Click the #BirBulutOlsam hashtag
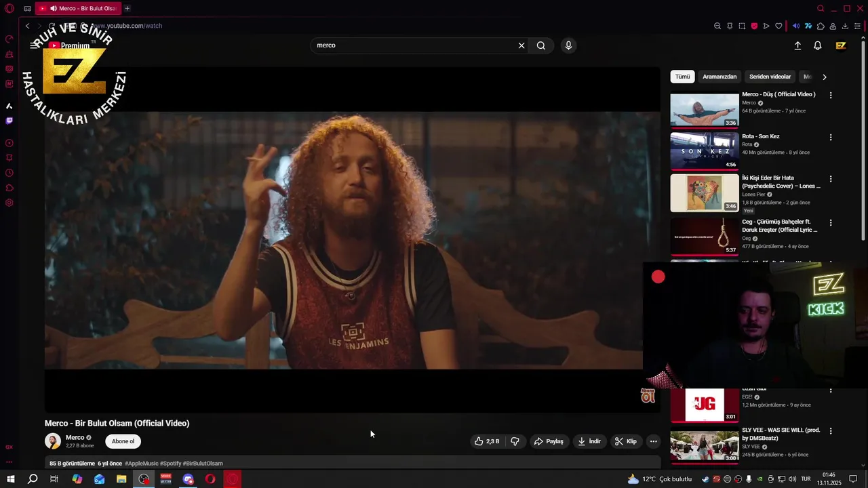Image resolution: width=868 pixels, height=488 pixels. tap(203, 464)
